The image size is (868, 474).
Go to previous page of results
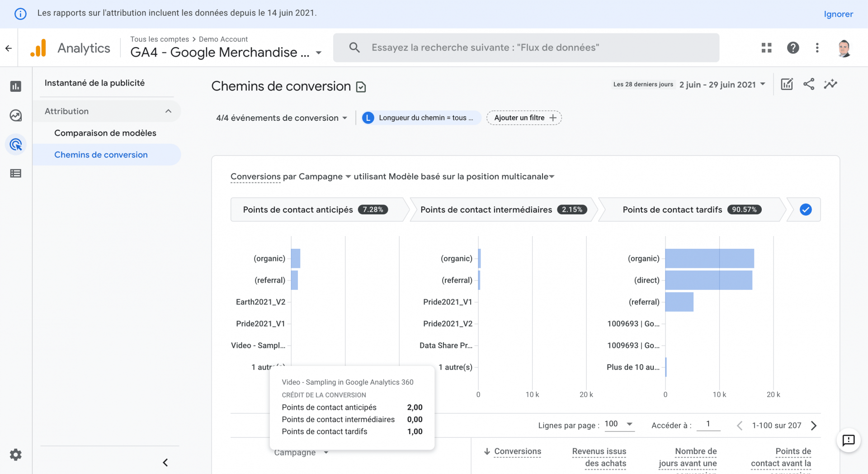(740, 426)
